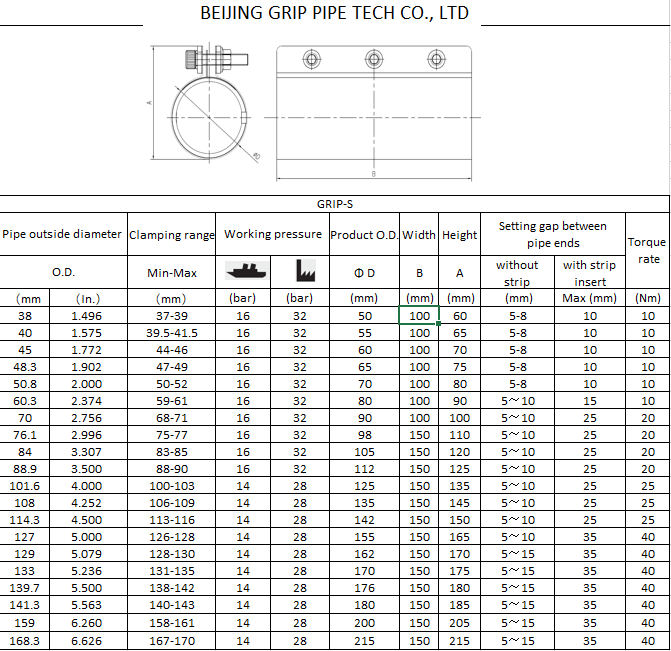The image size is (671, 651).
Task: Select inch value cell '5.236'
Action: (88, 571)
